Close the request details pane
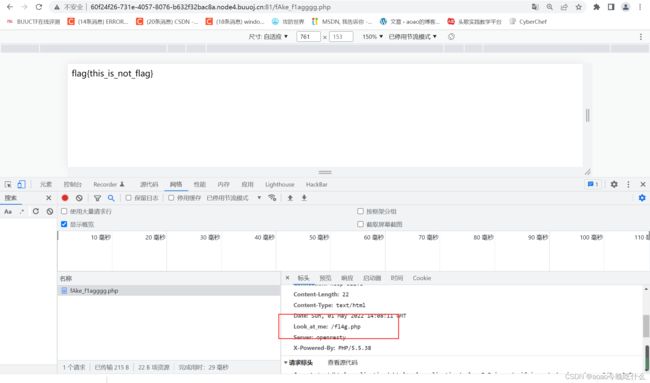Viewport: 650px width, 383px height. pos(287,278)
